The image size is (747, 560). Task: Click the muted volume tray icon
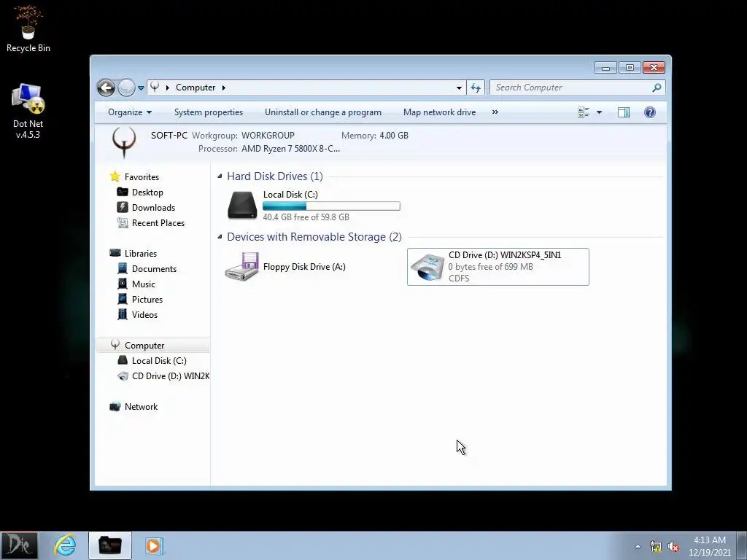pyautogui.click(x=673, y=546)
